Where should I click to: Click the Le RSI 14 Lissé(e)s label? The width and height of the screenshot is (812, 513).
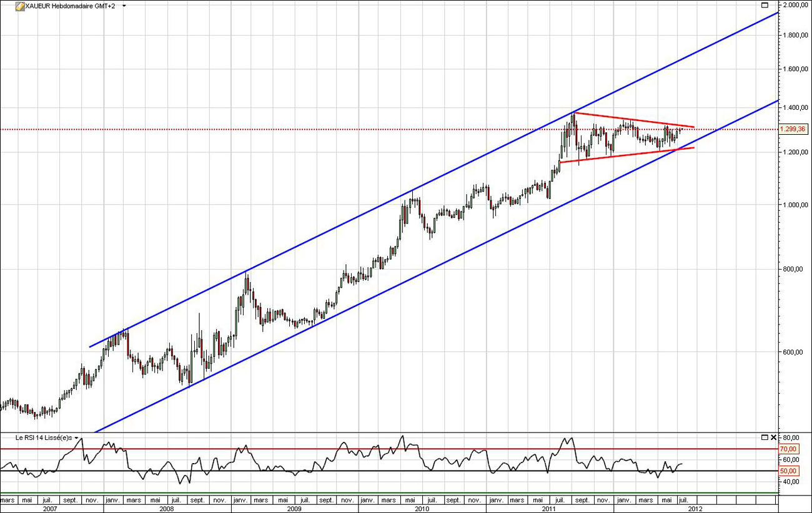pyautogui.click(x=44, y=438)
